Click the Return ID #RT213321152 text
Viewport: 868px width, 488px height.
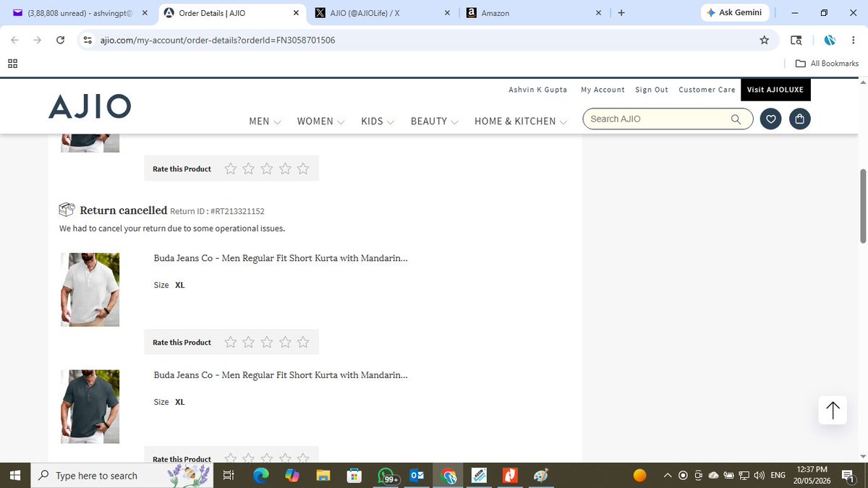pyautogui.click(x=217, y=211)
